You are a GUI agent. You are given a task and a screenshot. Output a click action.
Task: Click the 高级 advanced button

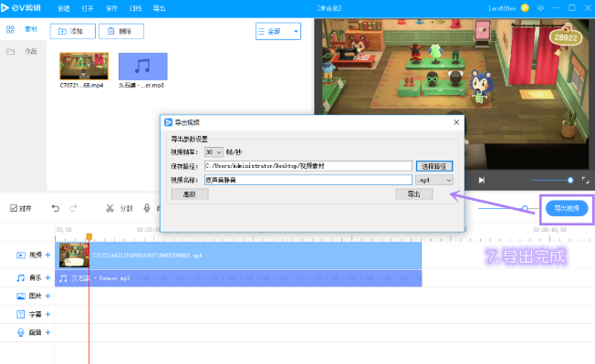click(x=190, y=194)
